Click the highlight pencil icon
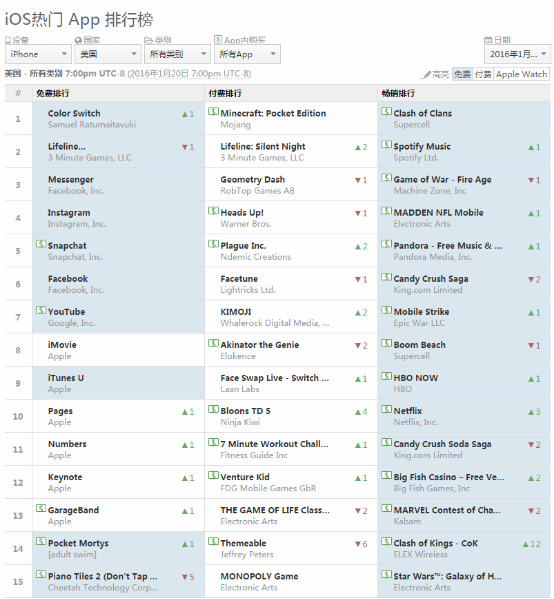Image resolution: width=554 pixels, height=599 pixels. click(x=426, y=74)
